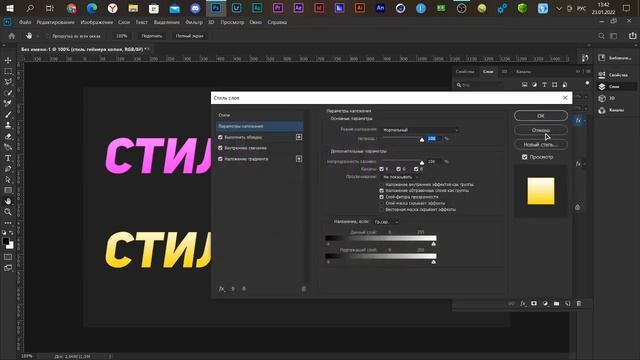Click the fx icon at dialog bottom-left
Screen dimensions: 640x360
(x=222, y=289)
